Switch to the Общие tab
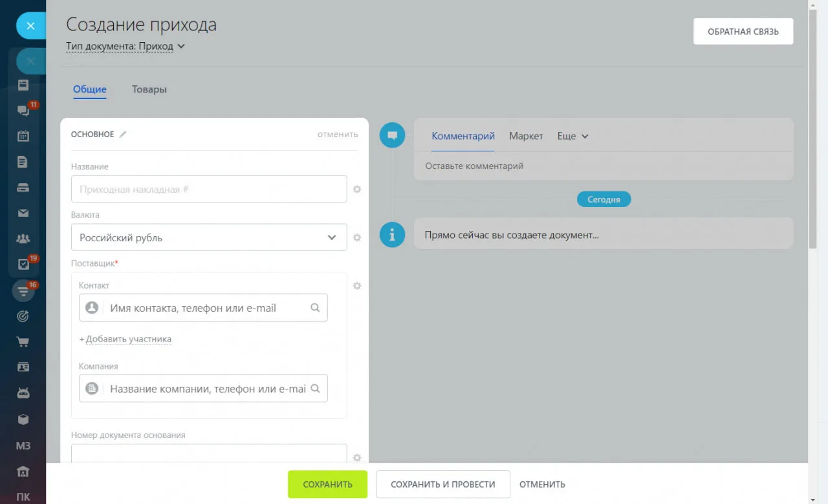The height and width of the screenshot is (504, 828). [x=89, y=89]
